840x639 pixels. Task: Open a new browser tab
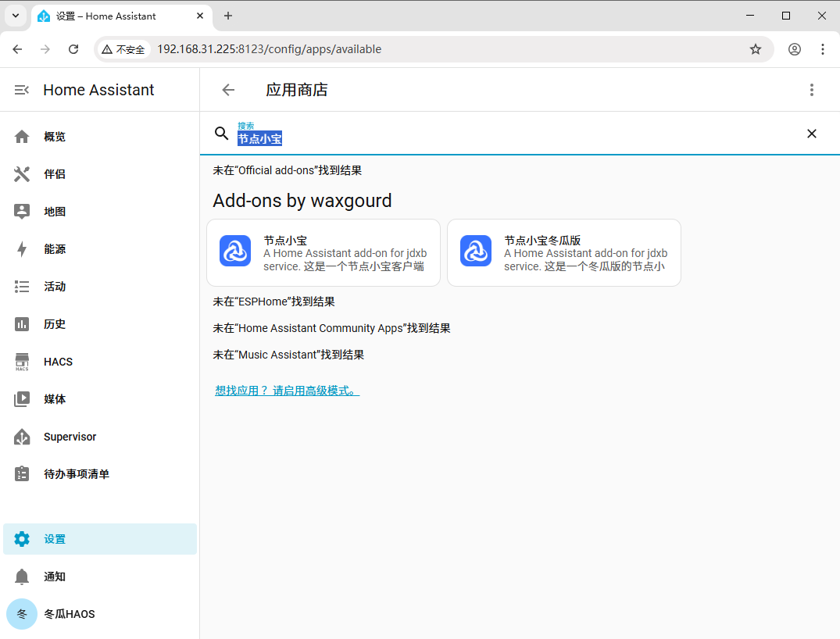[228, 16]
